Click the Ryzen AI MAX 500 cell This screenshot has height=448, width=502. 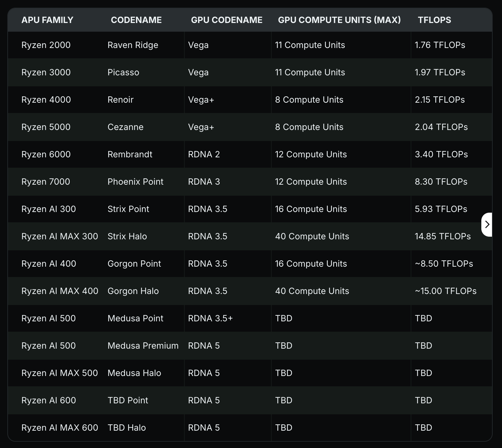[60, 373]
